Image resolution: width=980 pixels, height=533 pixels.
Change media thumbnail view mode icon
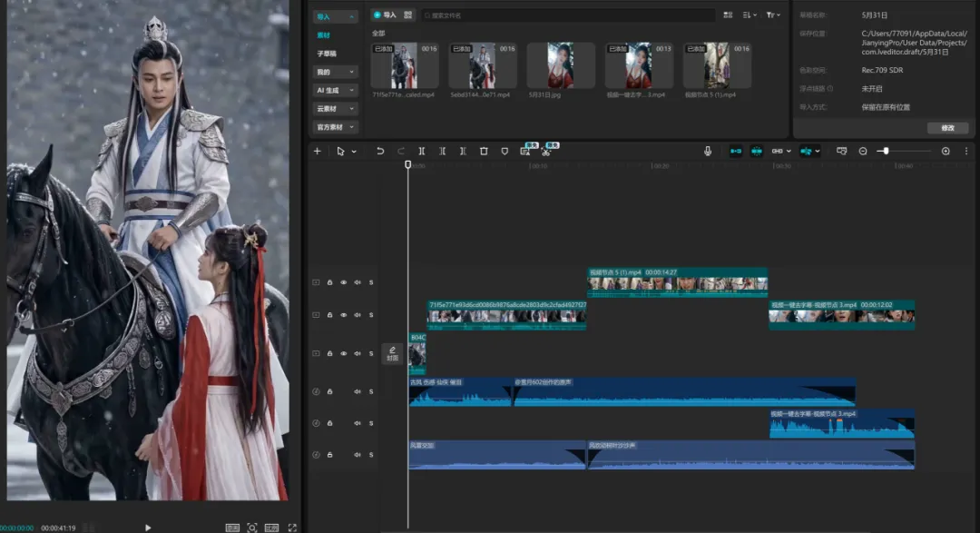pos(728,15)
